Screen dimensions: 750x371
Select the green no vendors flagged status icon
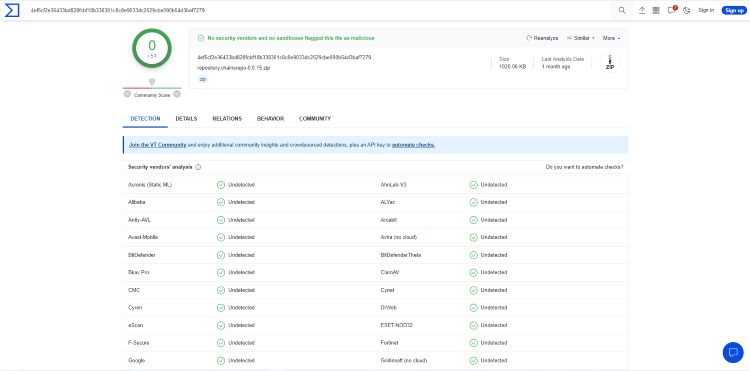(201, 38)
